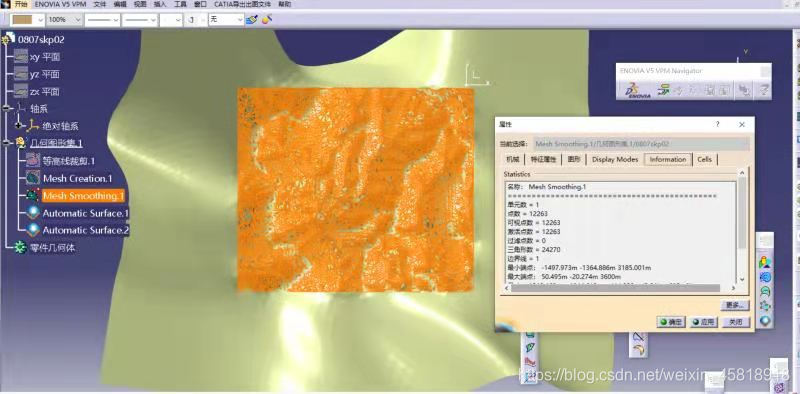Click the Mesh Creation.1 feature icon
The image size is (800, 394).
pyautogui.click(x=33, y=178)
